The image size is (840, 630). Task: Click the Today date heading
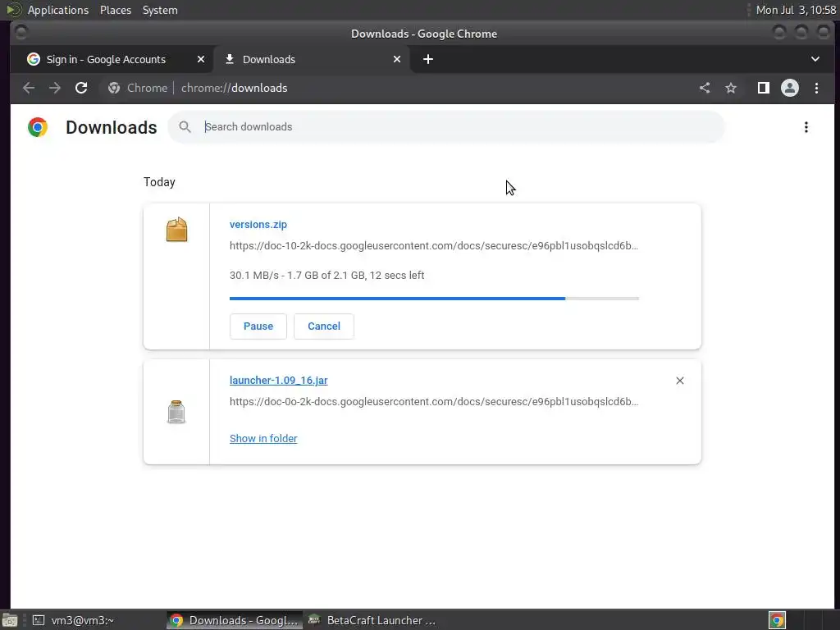tap(160, 182)
